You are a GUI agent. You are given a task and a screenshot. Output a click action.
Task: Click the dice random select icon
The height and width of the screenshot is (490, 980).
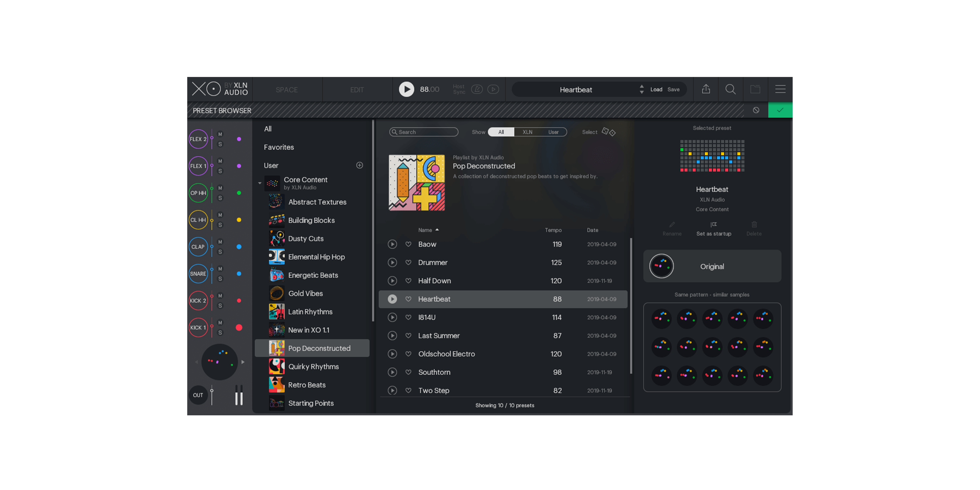(608, 132)
